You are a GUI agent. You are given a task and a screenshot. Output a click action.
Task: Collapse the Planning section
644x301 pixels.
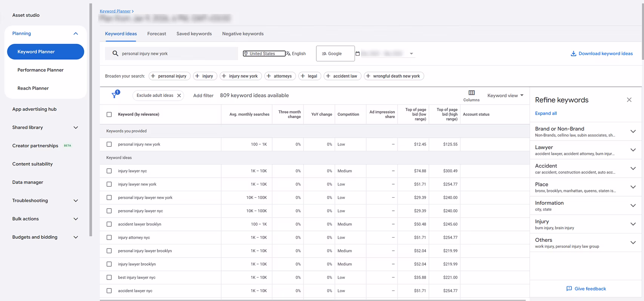[75, 34]
